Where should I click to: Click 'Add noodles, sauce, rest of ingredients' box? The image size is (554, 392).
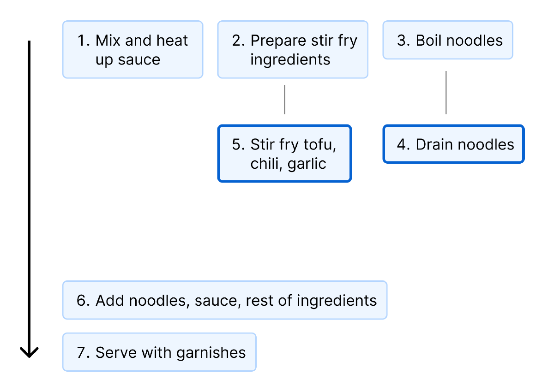225,300
